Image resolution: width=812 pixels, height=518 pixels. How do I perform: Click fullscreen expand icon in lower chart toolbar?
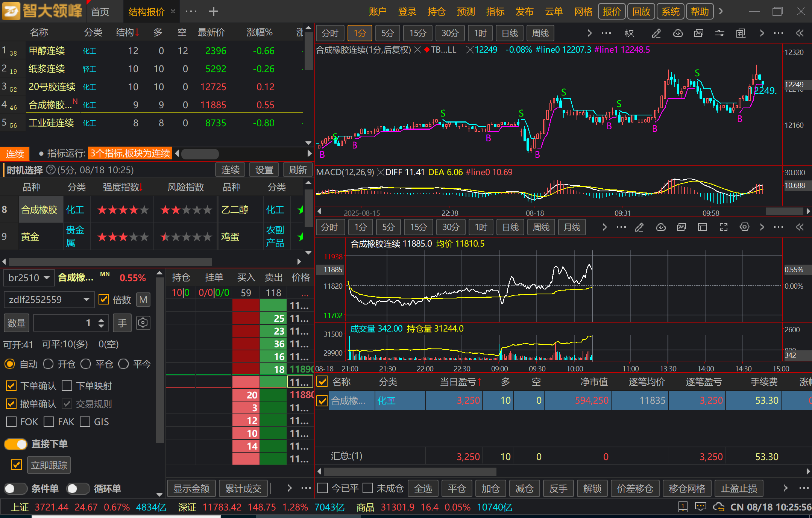pyautogui.click(x=724, y=227)
